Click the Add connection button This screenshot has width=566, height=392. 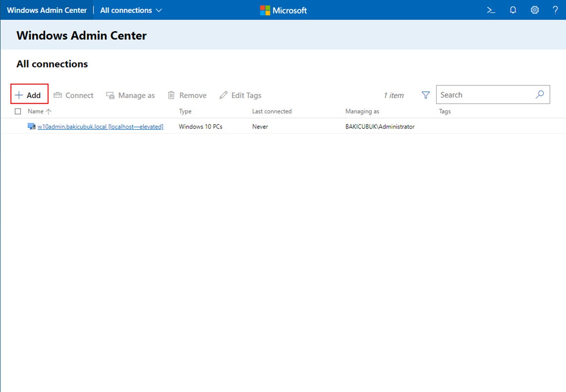[29, 95]
